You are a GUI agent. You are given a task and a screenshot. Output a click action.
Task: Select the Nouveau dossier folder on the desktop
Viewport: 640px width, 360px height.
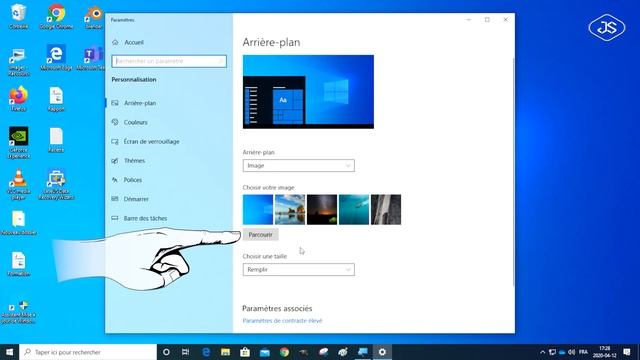(x=18, y=223)
